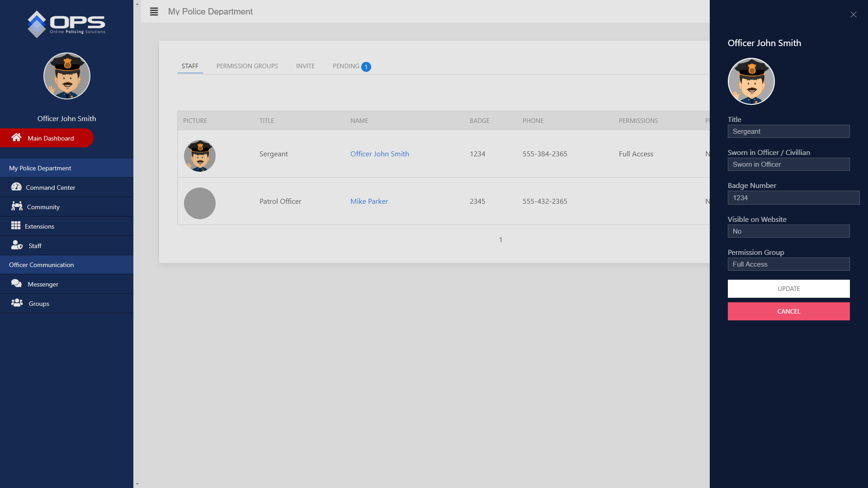
Task: Expand the Visible on Website dropdown
Action: [788, 231]
